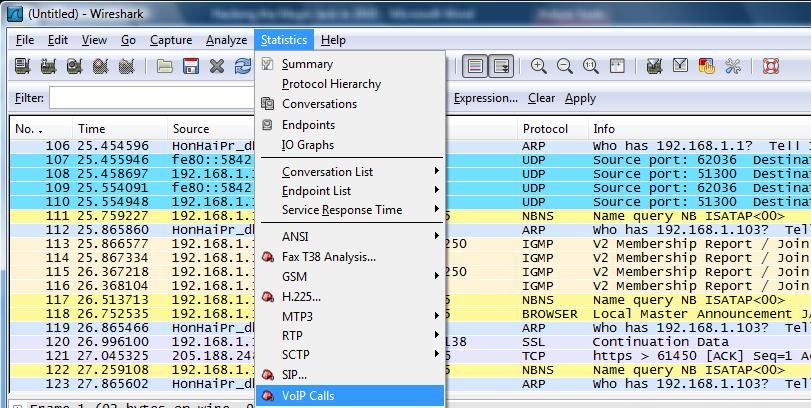Expand RTP submenu
This screenshot has height=408, width=811.
click(350, 336)
